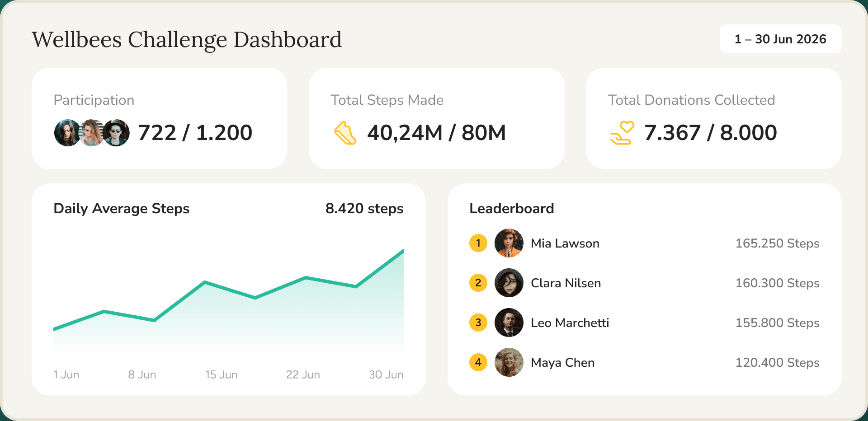Image resolution: width=868 pixels, height=421 pixels.
Task: Click the 722 / 1.200 participation figure
Action: [x=195, y=133]
